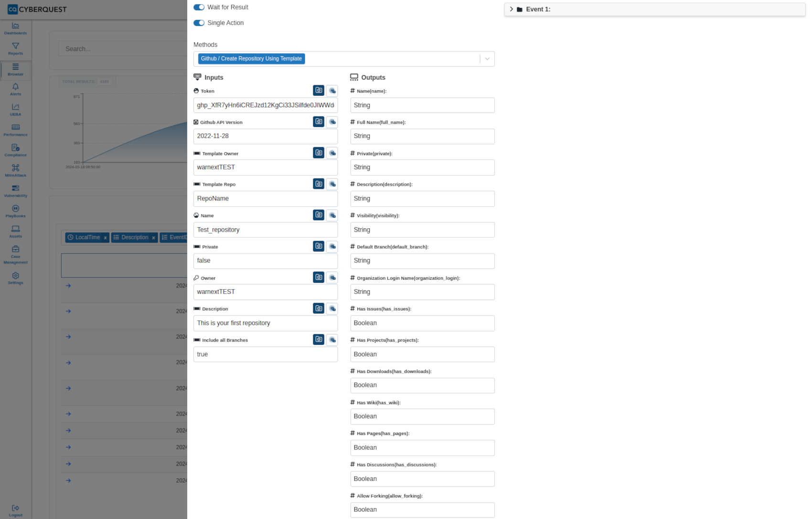
Task: Click the Full Name(full_name) output field
Action: [x=422, y=136]
